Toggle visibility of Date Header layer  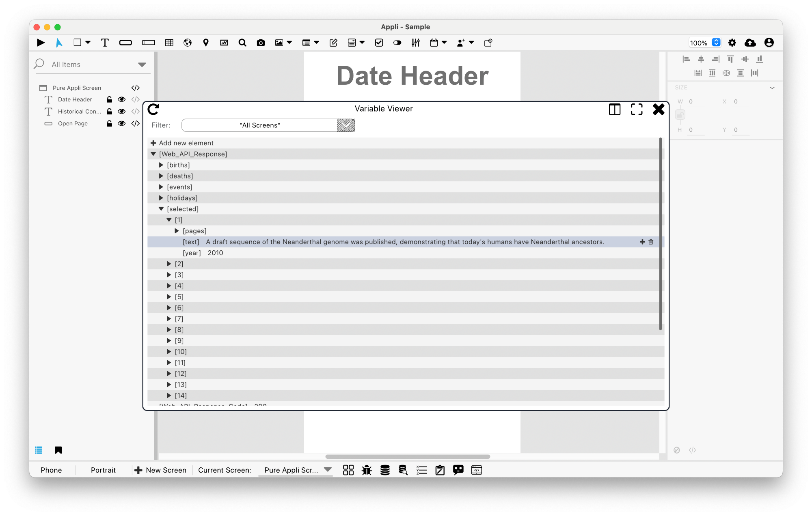[121, 99]
